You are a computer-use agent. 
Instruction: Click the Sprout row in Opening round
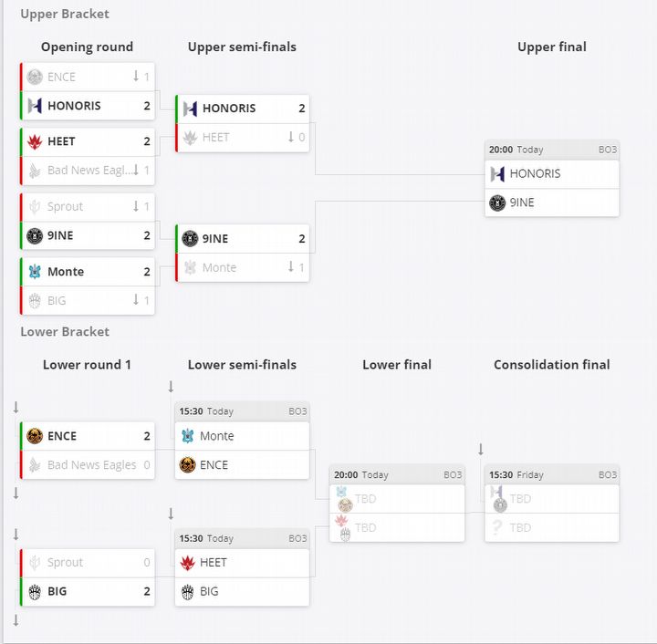point(87,207)
